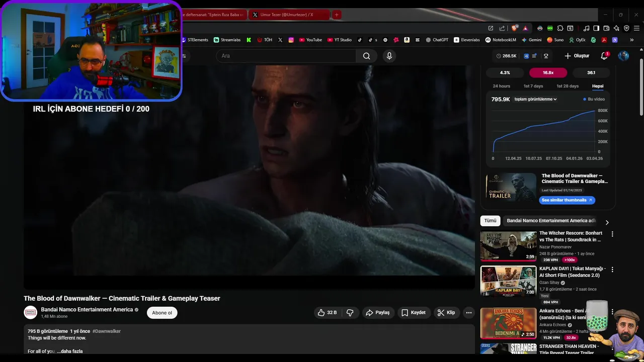Click the Kaydet save button
The height and width of the screenshot is (362, 644).
coord(414,313)
